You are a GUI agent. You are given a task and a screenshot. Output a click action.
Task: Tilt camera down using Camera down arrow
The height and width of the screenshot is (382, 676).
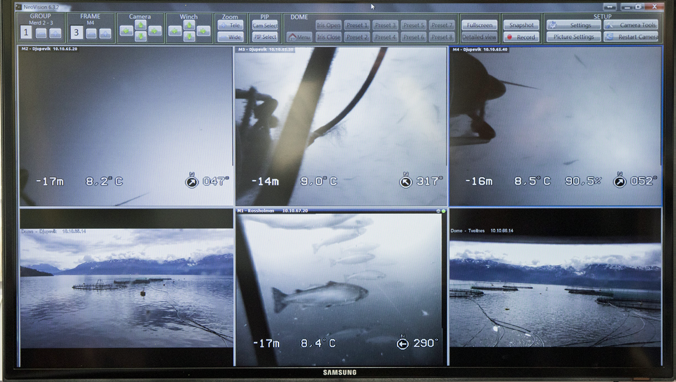coord(141,37)
